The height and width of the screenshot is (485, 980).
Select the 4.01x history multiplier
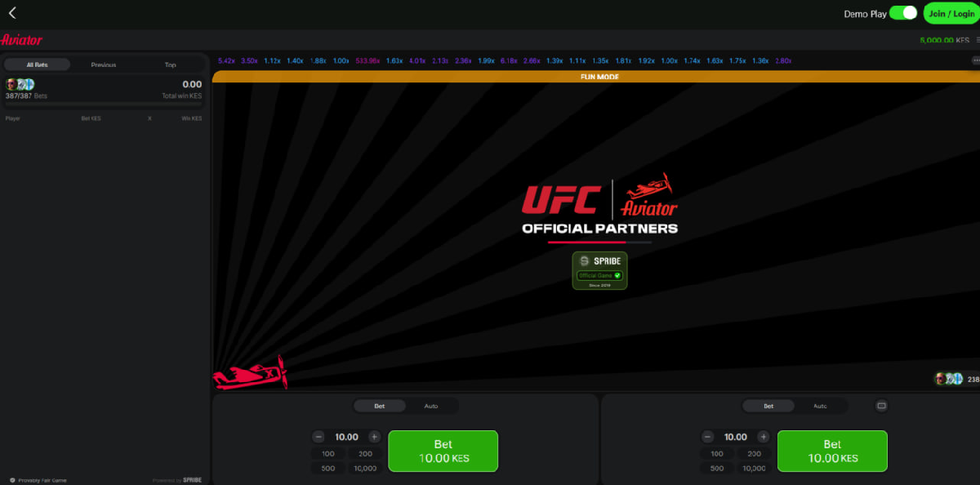click(417, 60)
